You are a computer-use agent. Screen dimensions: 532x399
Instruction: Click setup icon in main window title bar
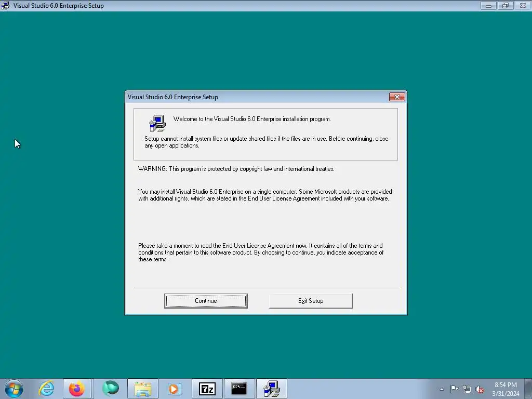(5, 5)
